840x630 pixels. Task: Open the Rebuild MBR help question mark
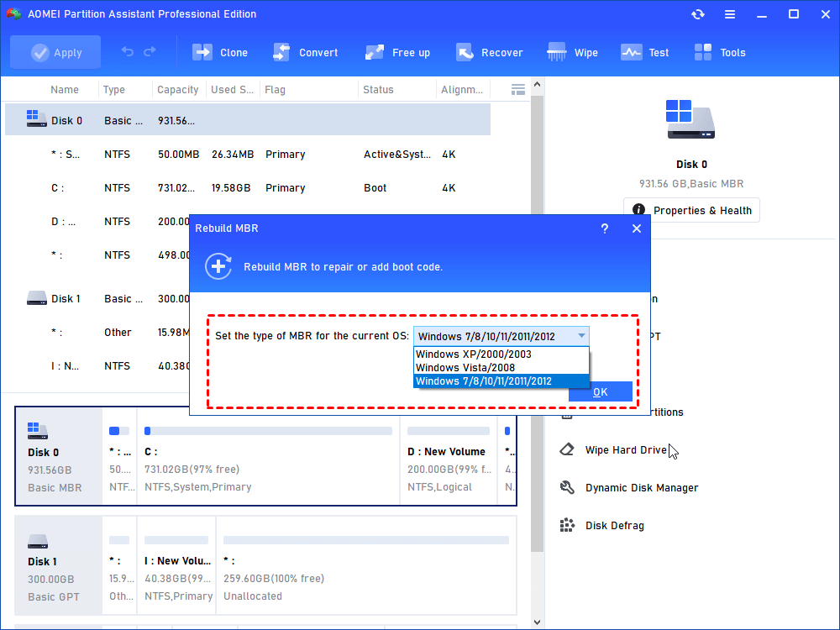[604, 228]
